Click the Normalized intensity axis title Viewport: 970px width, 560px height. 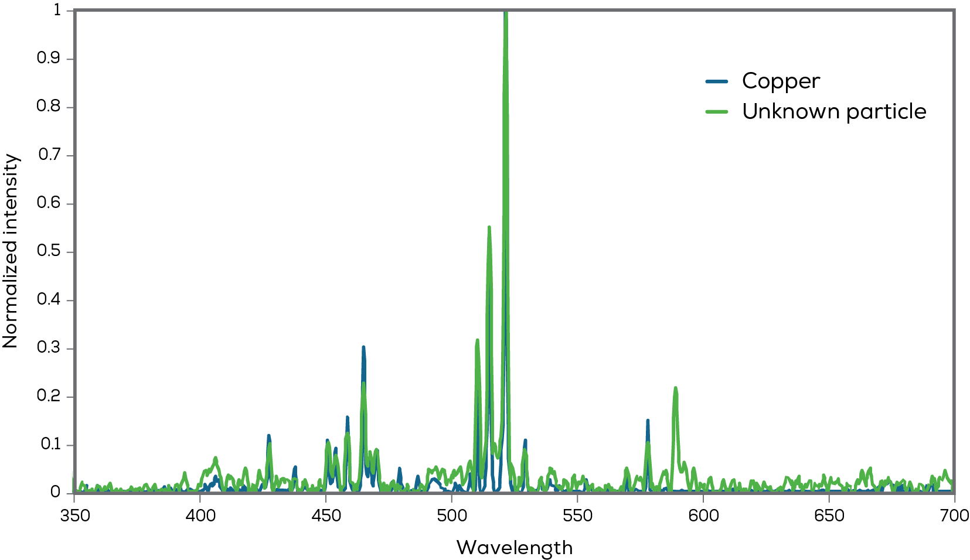pos(11,251)
